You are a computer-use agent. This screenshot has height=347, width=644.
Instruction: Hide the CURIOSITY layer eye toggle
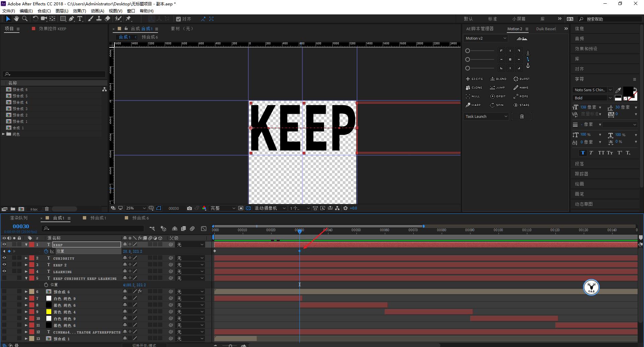[x=4, y=258]
